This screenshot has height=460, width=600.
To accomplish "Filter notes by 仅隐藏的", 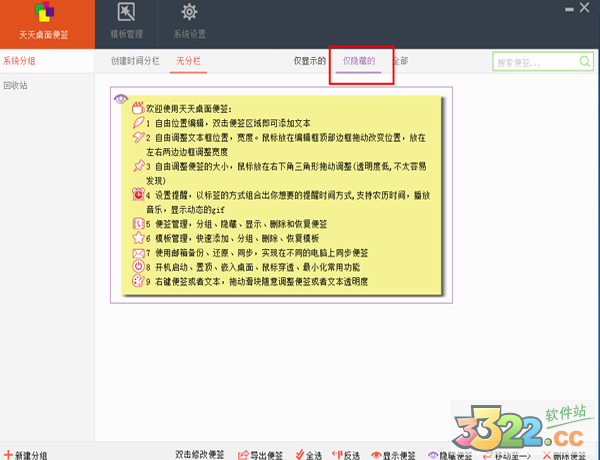I will coord(359,61).
